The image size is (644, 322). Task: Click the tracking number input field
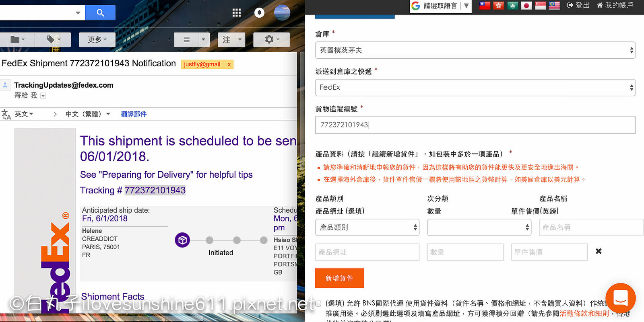pyautogui.click(x=475, y=125)
